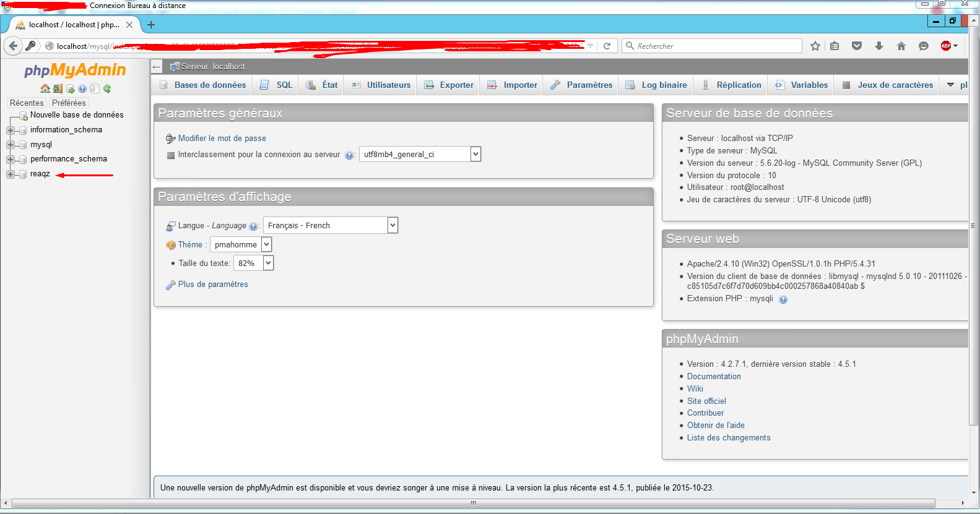Open a new browser tab with plus button
Image resolution: width=980 pixels, height=514 pixels.
(x=151, y=25)
